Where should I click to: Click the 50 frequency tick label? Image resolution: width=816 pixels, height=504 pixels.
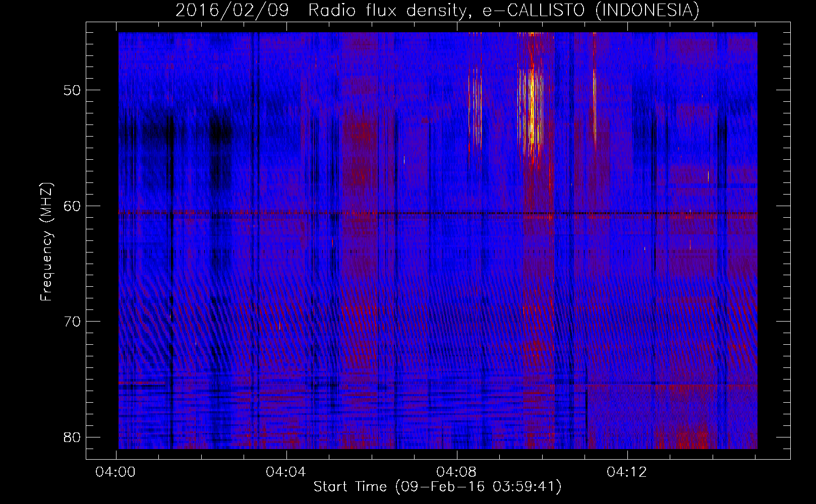pyautogui.click(x=72, y=90)
